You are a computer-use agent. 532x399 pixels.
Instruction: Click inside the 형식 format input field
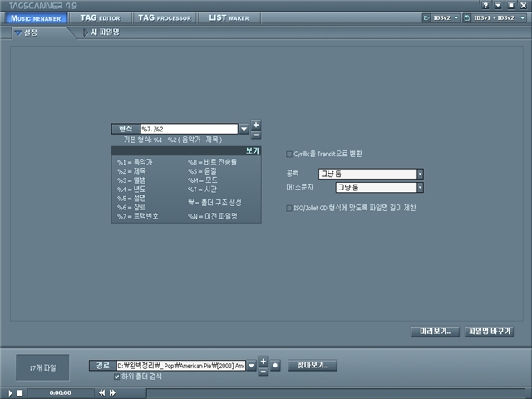(x=190, y=129)
